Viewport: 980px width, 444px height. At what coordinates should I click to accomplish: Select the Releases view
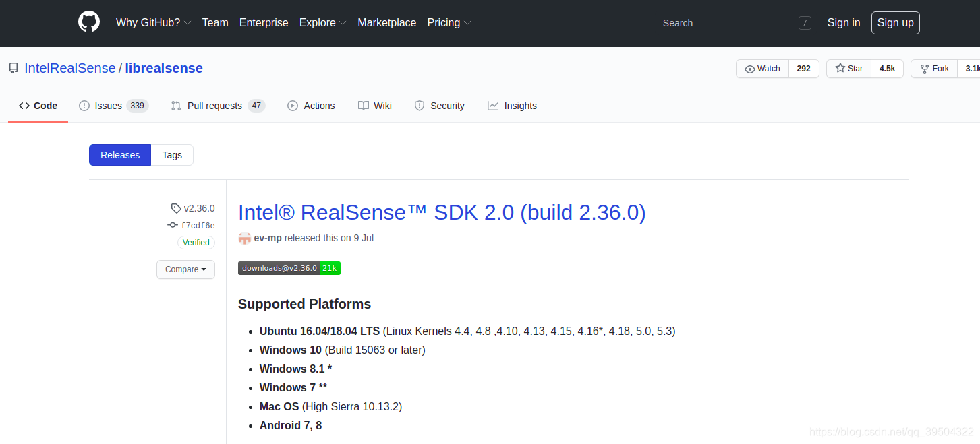click(119, 155)
